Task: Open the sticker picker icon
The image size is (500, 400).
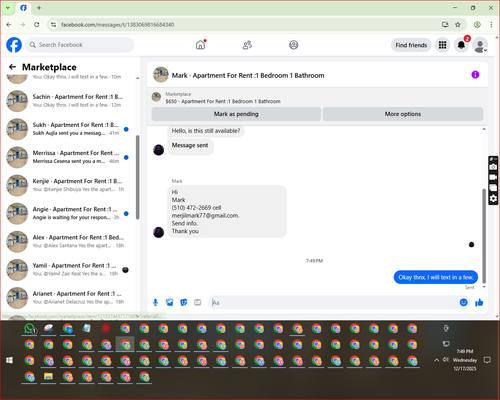Action: tap(184, 302)
